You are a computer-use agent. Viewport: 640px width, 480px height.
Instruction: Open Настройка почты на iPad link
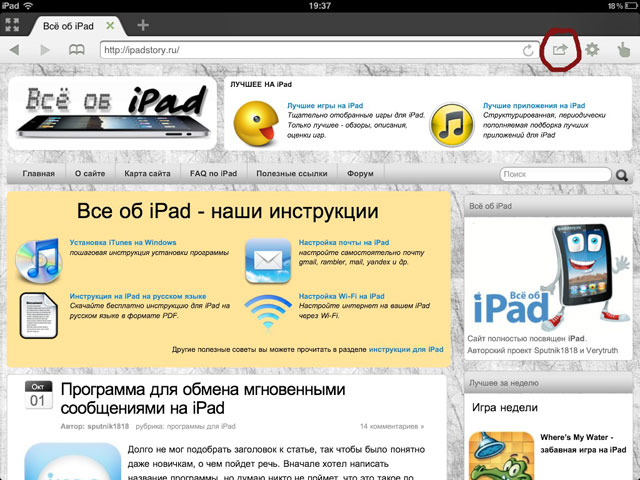[x=344, y=242]
